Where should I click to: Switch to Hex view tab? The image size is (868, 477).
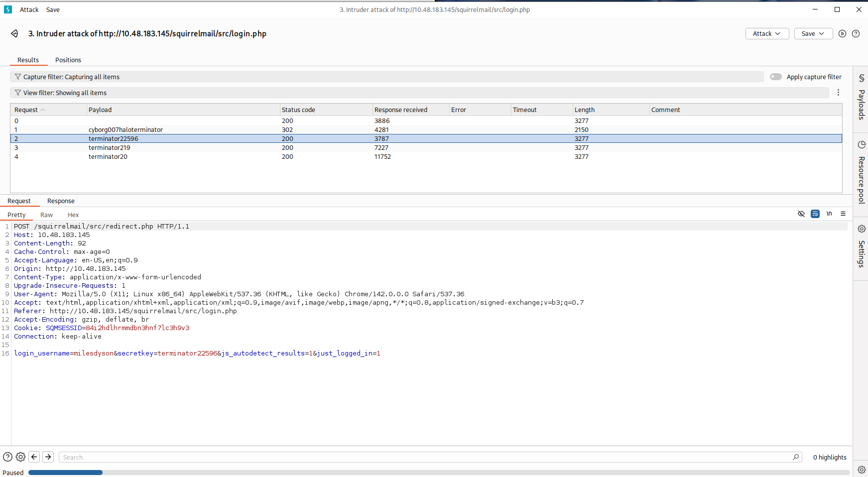[x=73, y=215]
